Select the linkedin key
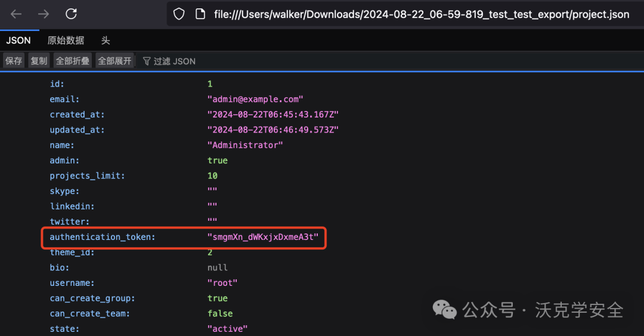The height and width of the screenshot is (336, 644). (x=72, y=206)
